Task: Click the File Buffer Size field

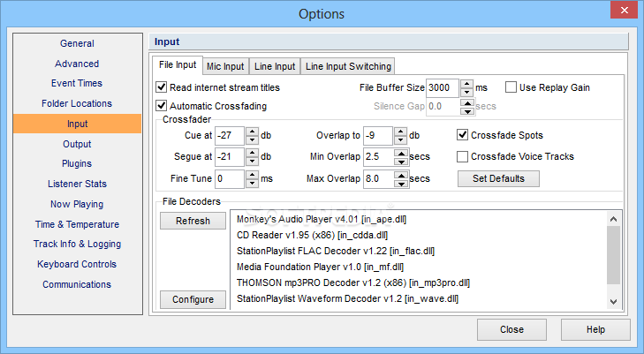Action: pyautogui.click(x=443, y=87)
